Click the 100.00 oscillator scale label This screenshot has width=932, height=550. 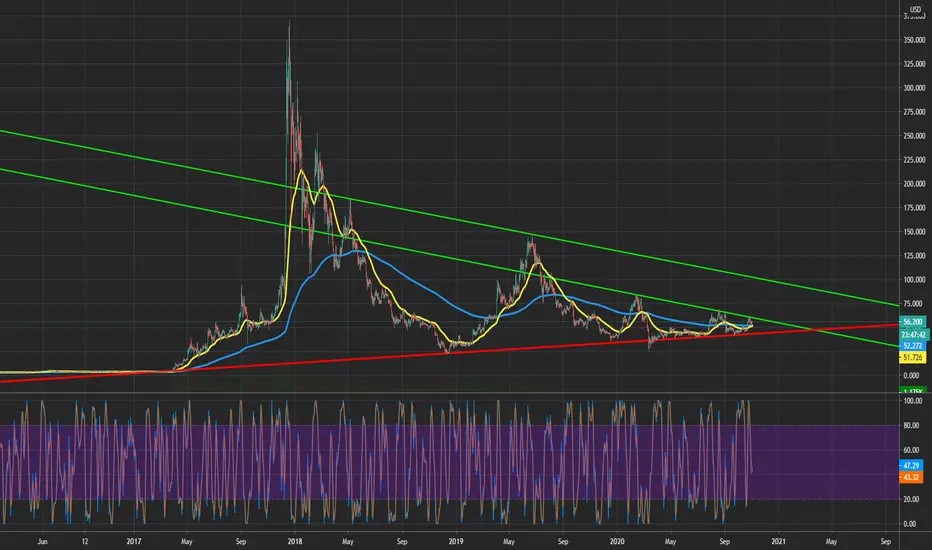pyautogui.click(x=912, y=401)
